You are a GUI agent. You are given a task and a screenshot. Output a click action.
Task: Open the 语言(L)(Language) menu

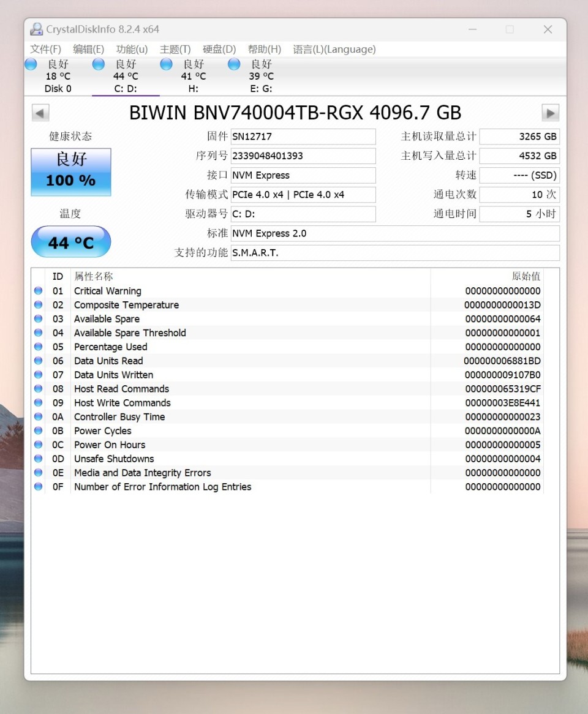334,49
